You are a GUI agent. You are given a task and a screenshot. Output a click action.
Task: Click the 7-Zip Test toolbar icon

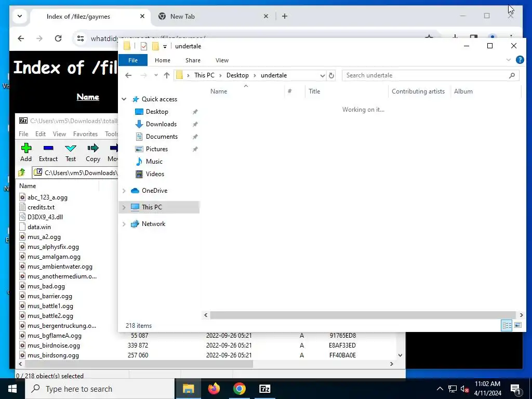71,148
